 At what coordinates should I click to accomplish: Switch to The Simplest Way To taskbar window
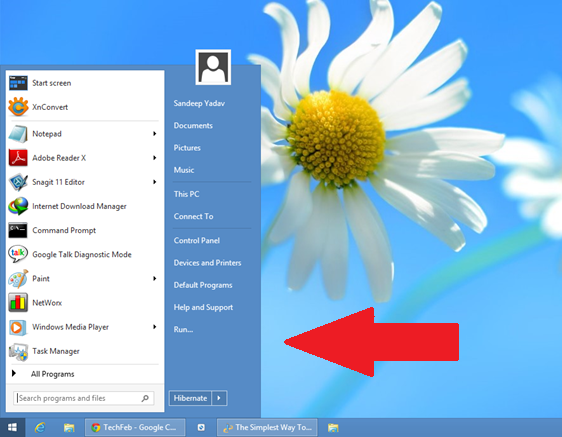coord(267,427)
